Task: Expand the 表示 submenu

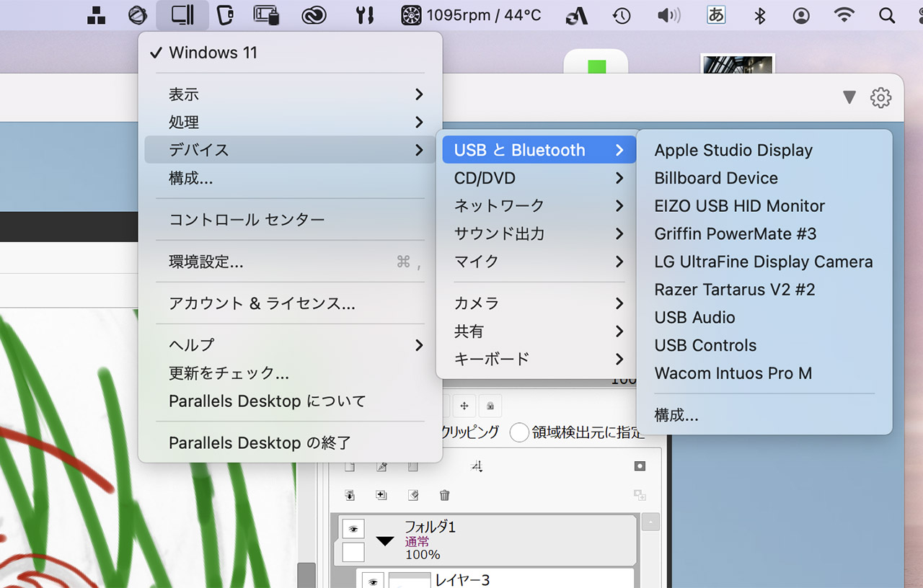Action: click(290, 94)
